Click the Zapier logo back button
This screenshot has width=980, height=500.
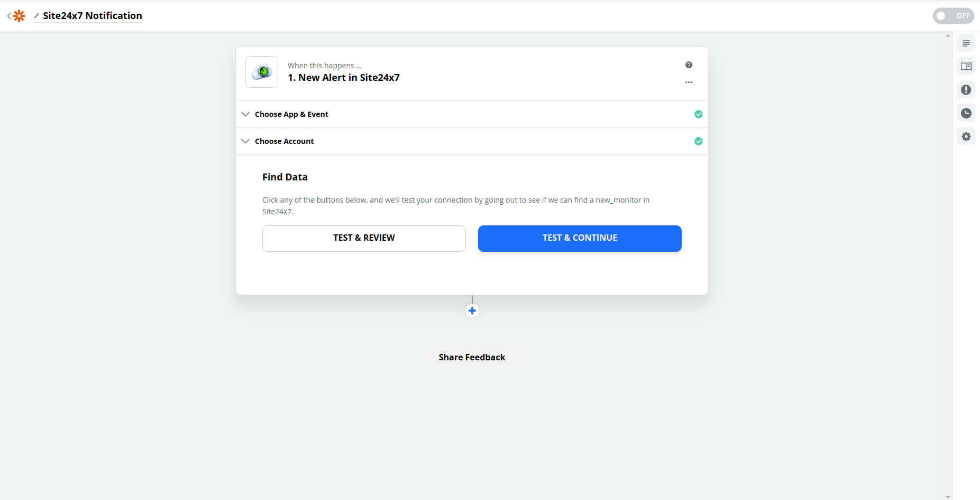point(17,16)
